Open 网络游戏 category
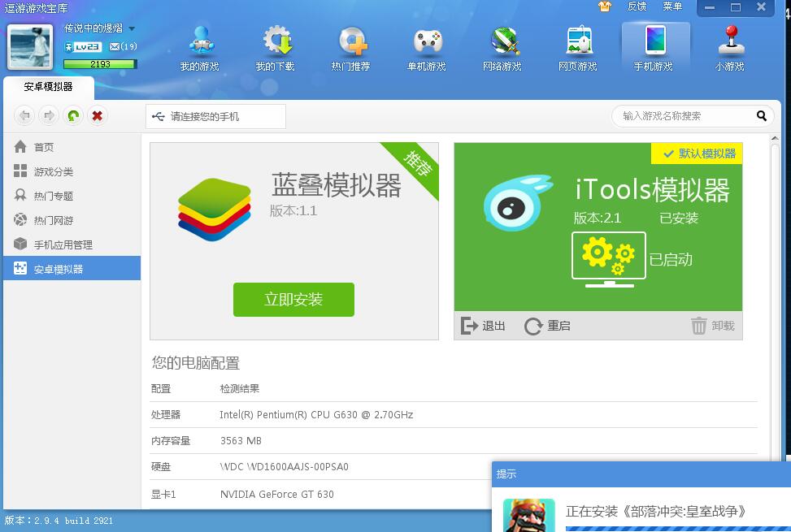The height and width of the screenshot is (532, 791). (x=502, y=50)
